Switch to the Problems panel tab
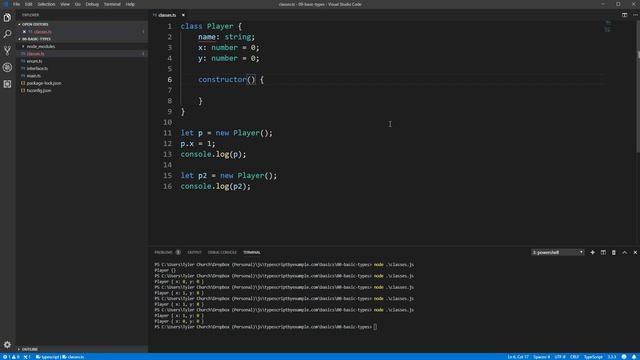640x360 pixels. (x=167, y=253)
